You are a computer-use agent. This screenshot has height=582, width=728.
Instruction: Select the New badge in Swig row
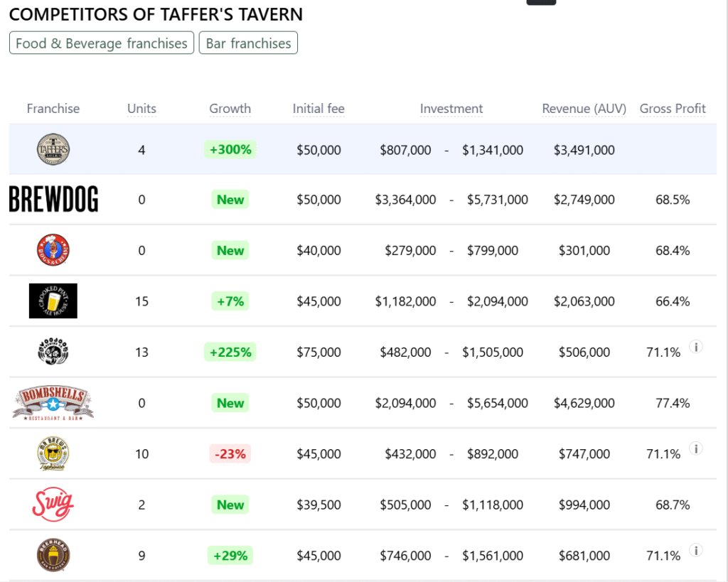(230, 505)
